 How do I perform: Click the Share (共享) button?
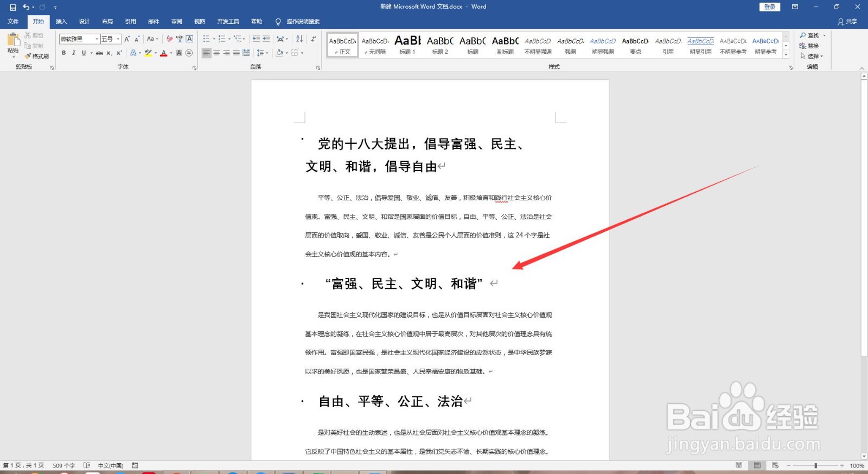[x=847, y=21]
